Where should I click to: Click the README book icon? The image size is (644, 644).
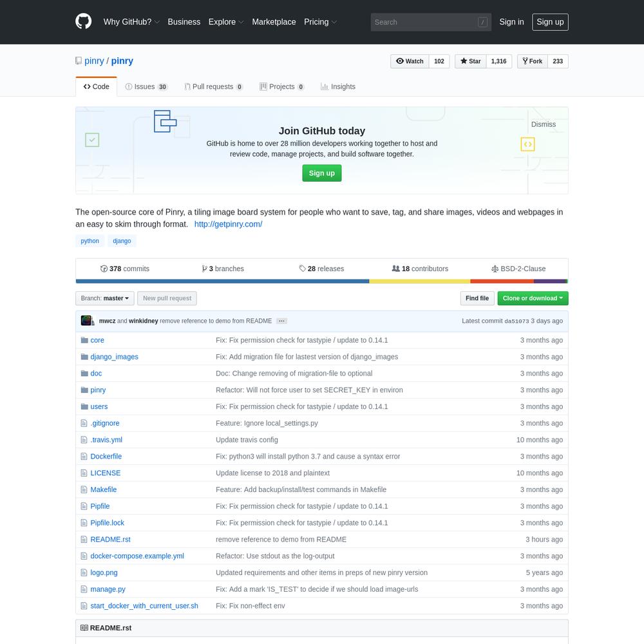tap(84, 627)
